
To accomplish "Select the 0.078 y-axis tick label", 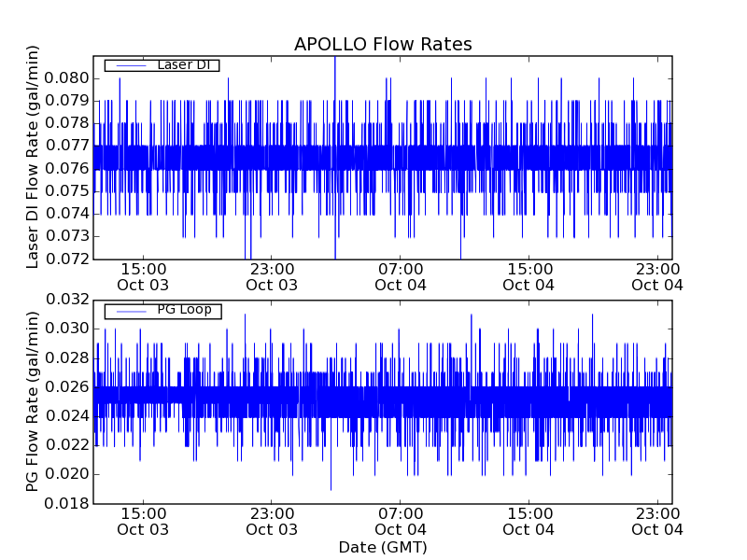I will click(66, 123).
